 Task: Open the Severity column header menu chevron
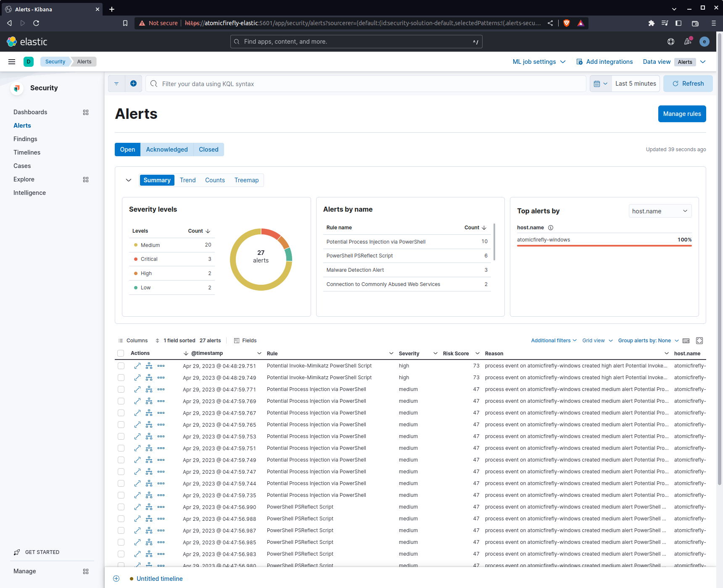click(x=435, y=353)
